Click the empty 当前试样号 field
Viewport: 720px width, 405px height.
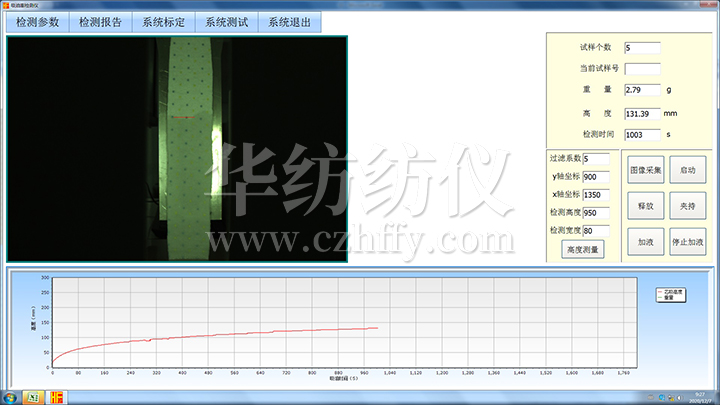pyautogui.click(x=642, y=69)
